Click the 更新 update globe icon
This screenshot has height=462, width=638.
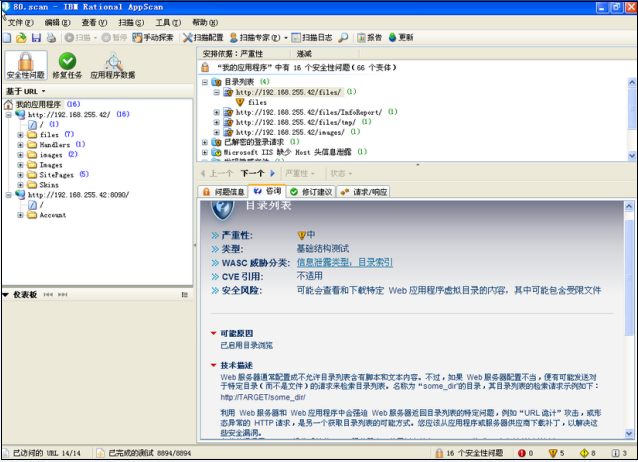pyautogui.click(x=401, y=37)
